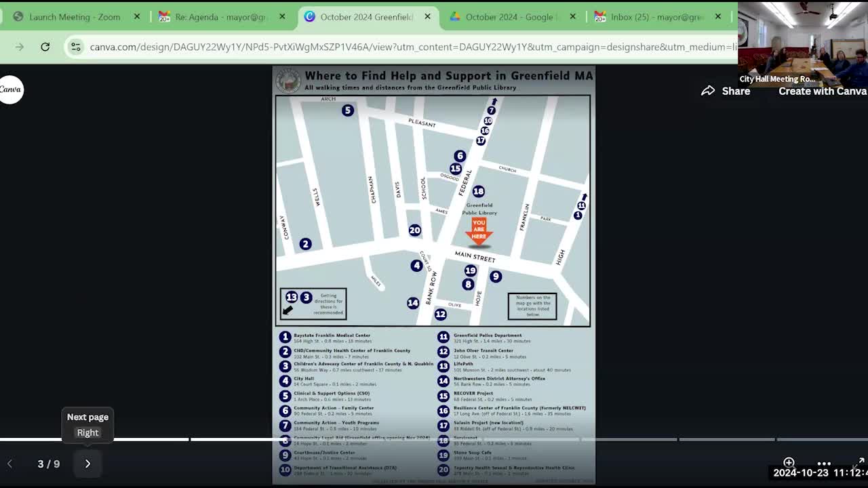Close the October 2024 Greenfield tab
This screenshot has width=868, height=488.
click(427, 17)
